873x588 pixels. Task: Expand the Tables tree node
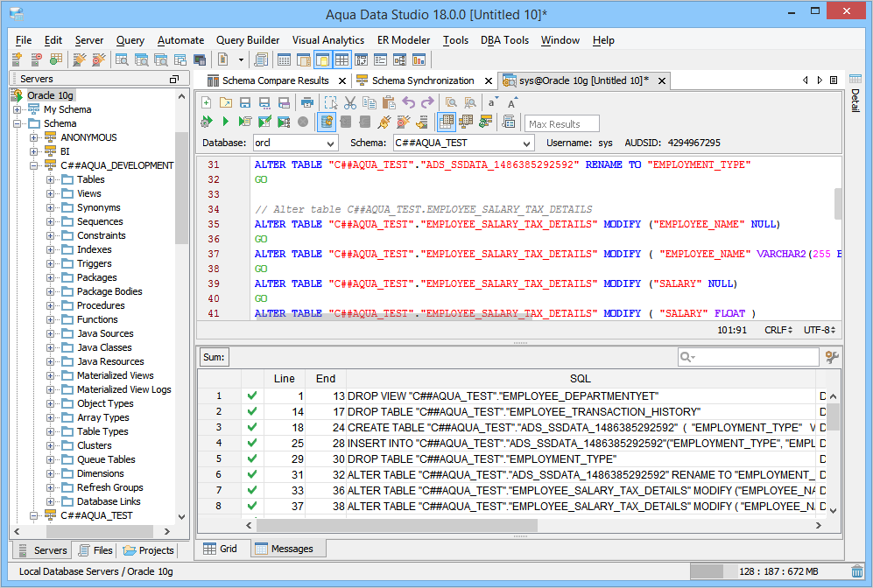tap(50, 179)
